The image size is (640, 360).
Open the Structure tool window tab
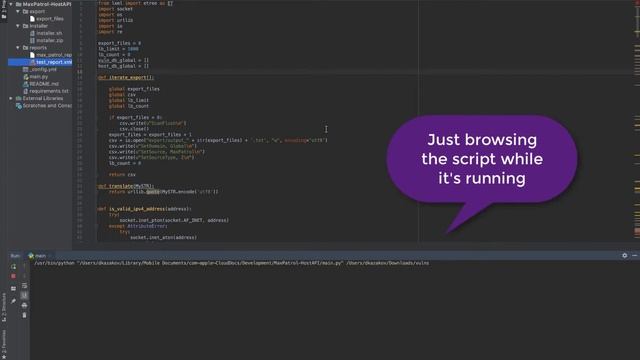coord(4,307)
